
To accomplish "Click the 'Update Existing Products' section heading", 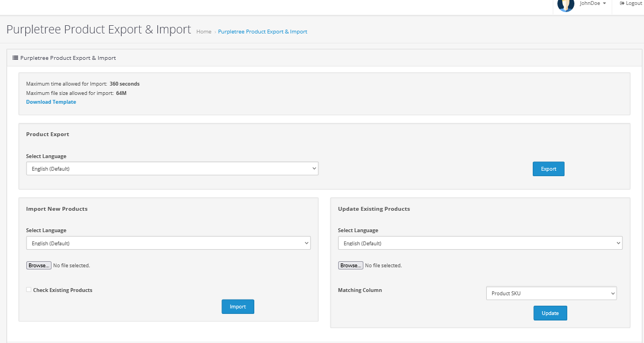I will pos(374,209).
